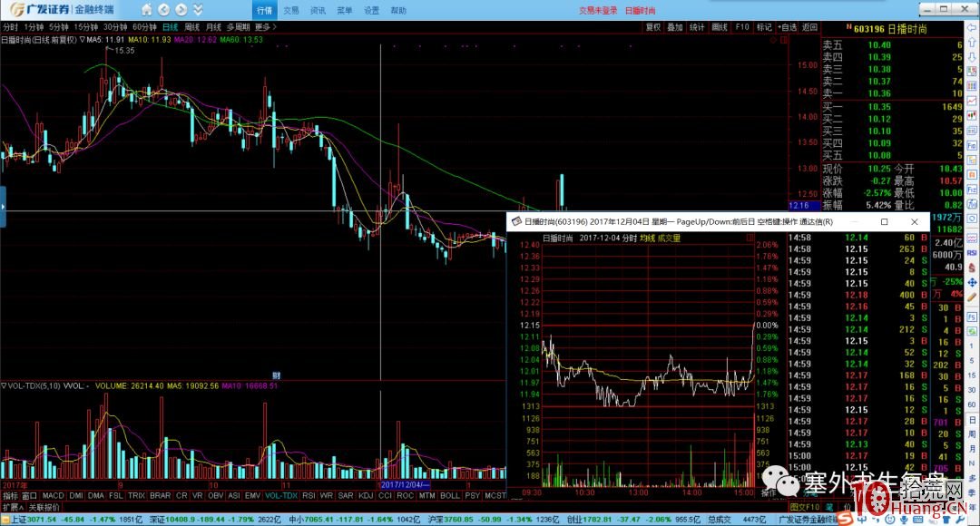Viewport: 980px width, 526px height.
Task: Close the 日播时尚 分时 popup window
Action: pos(915,222)
